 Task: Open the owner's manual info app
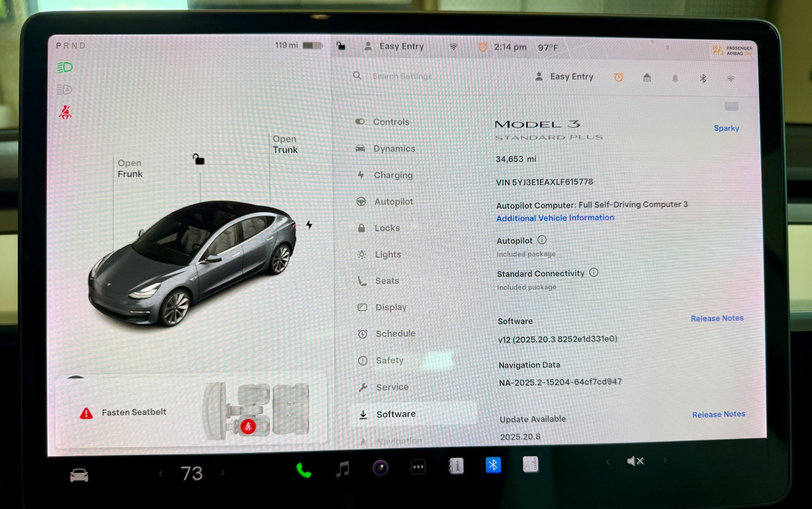click(x=456, y=465)
